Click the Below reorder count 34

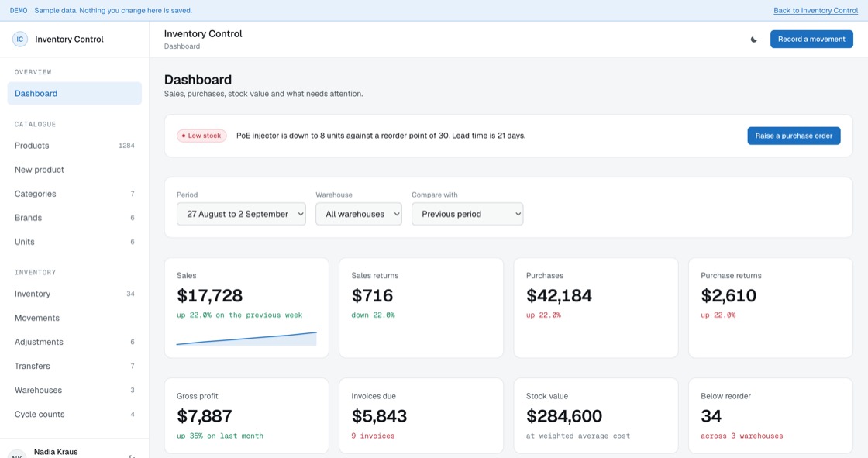coord(711,416)
